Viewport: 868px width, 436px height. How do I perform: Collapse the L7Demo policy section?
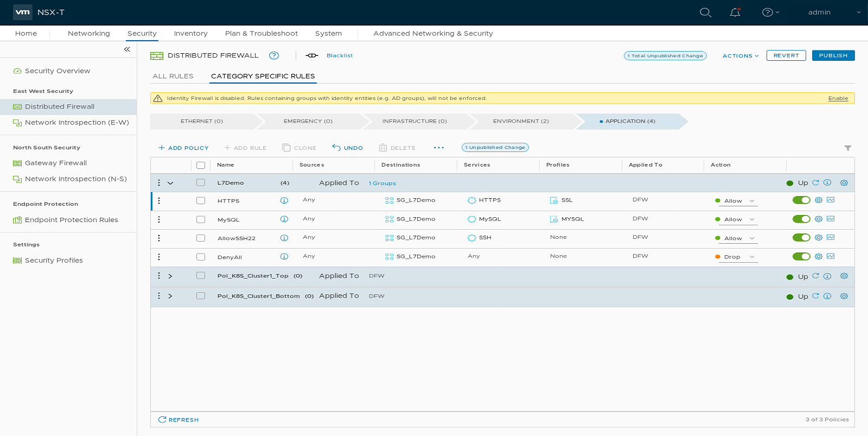170,184
